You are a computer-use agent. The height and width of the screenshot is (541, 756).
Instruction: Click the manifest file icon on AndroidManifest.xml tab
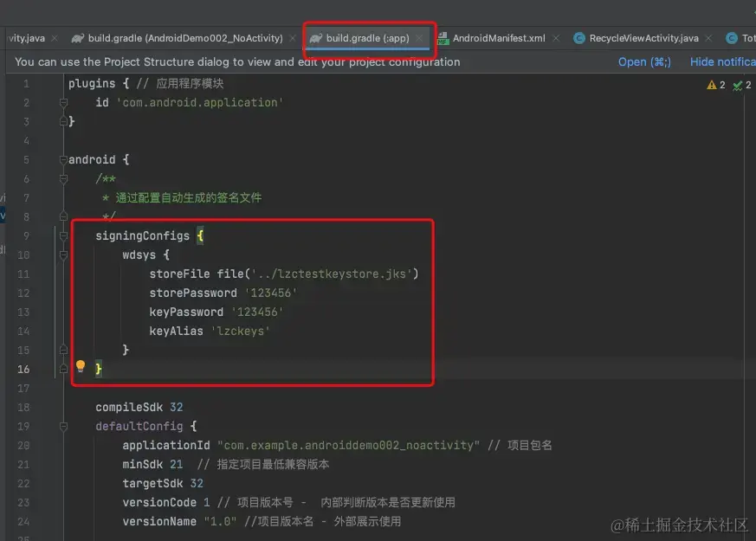point(443,38)
